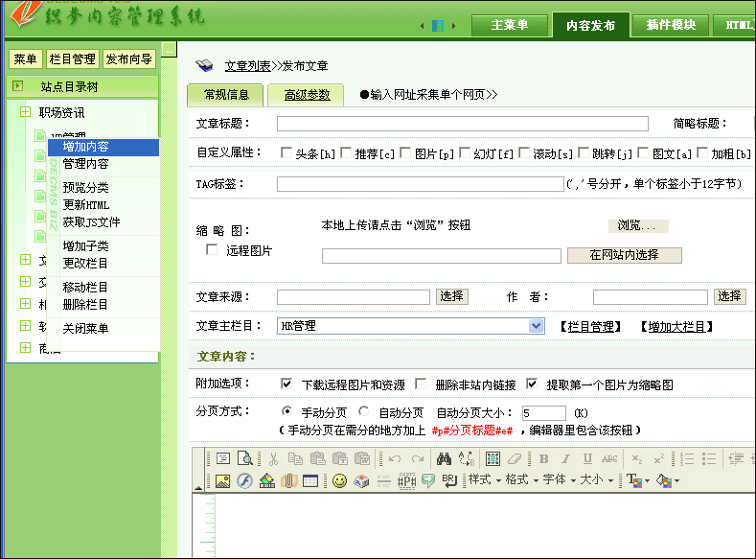The width and height of the screenshot is (756, 559).
Task: Click the Bold icon in editor toolbar
Action: click(x=542, y=459)
